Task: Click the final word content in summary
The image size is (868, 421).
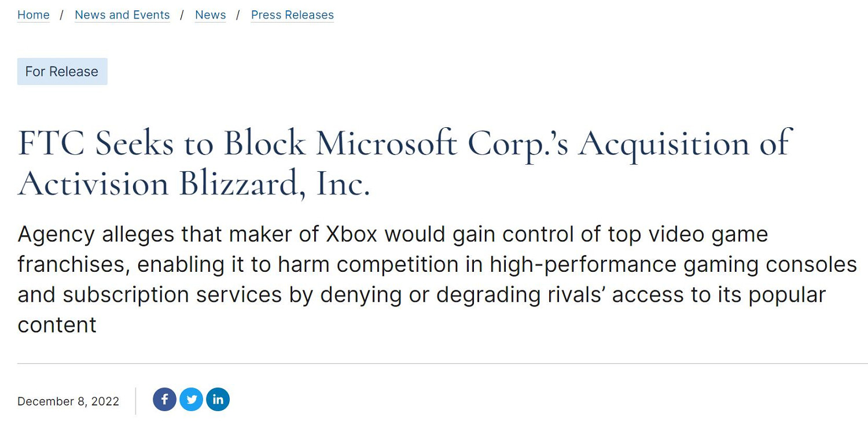Action: (x=57, y=325)
